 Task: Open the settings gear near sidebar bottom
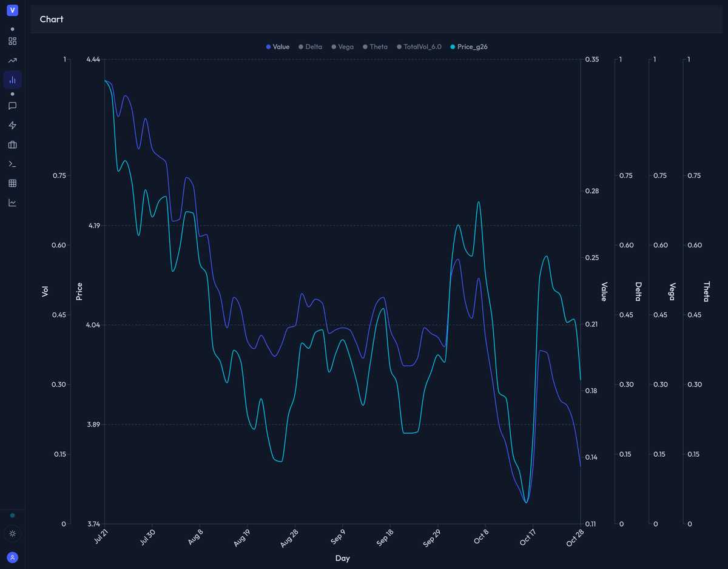(x=12, y=534)
